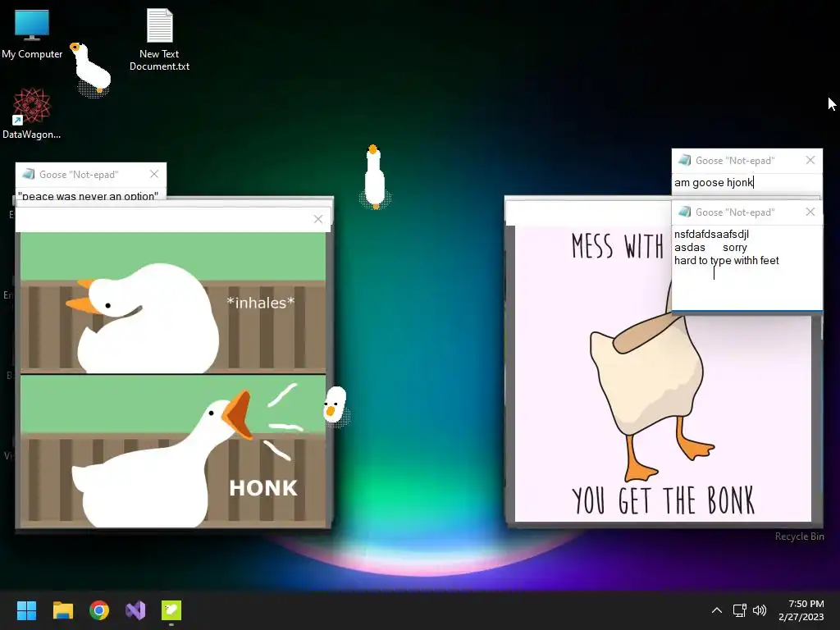The height and width of the screenshot is (630, 840).
Task: Select the Desktop Goose app on the taskbar
Action: click(x=171, y=610)
